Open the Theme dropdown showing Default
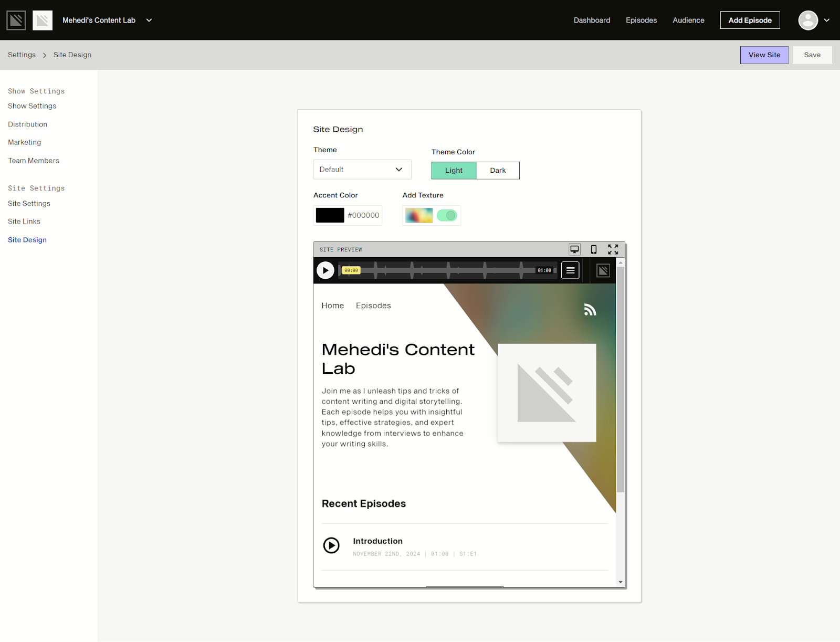Screen dimensions: 840x642 tap(362, 169)
